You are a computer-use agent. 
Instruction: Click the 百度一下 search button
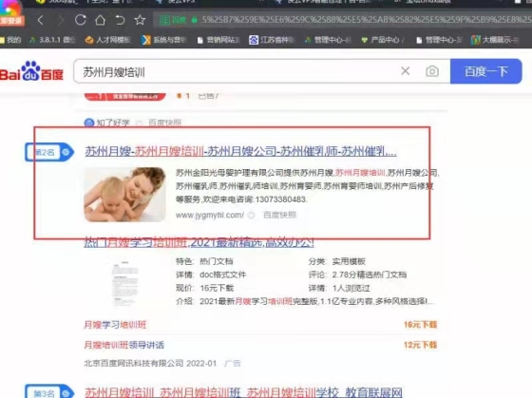coord(485,71)
